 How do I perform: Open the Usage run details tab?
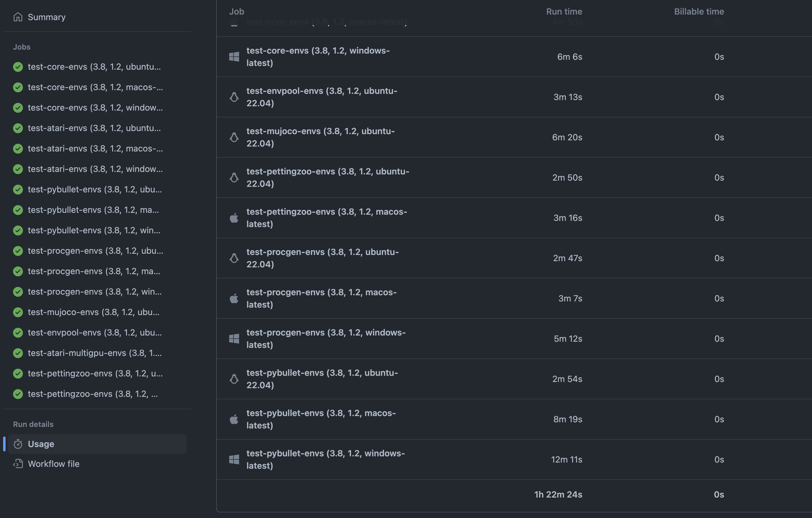[x=97, y=444]
